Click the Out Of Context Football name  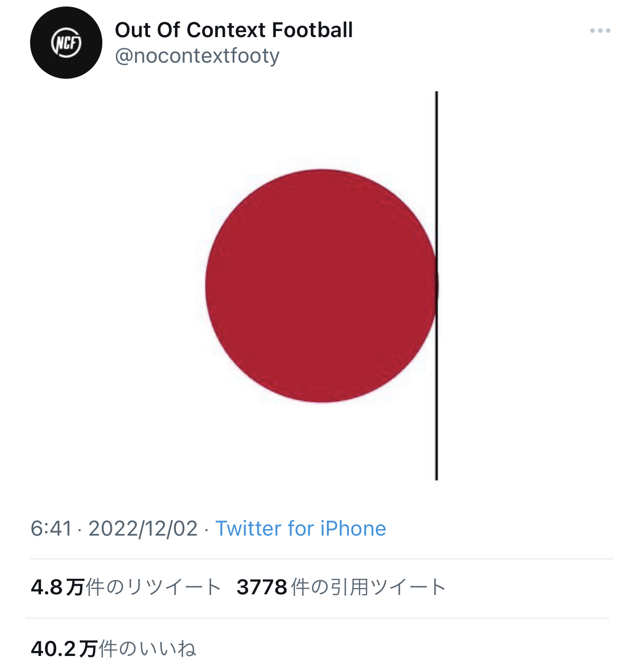[x=234, y=30]
